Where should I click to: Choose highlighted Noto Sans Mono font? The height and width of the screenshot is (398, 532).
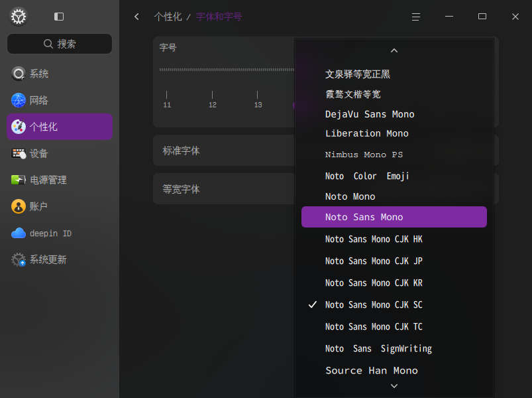(x=394, y=217)
